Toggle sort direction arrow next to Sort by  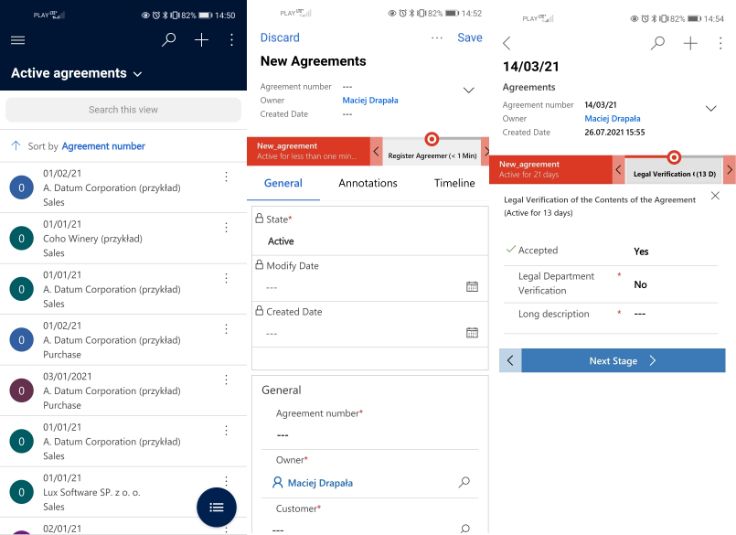[15, 146]
